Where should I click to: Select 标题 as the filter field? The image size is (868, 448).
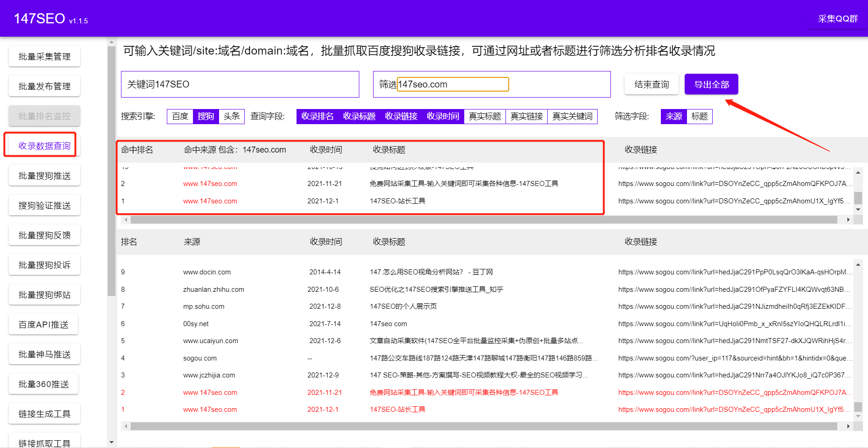click(700, 116)
